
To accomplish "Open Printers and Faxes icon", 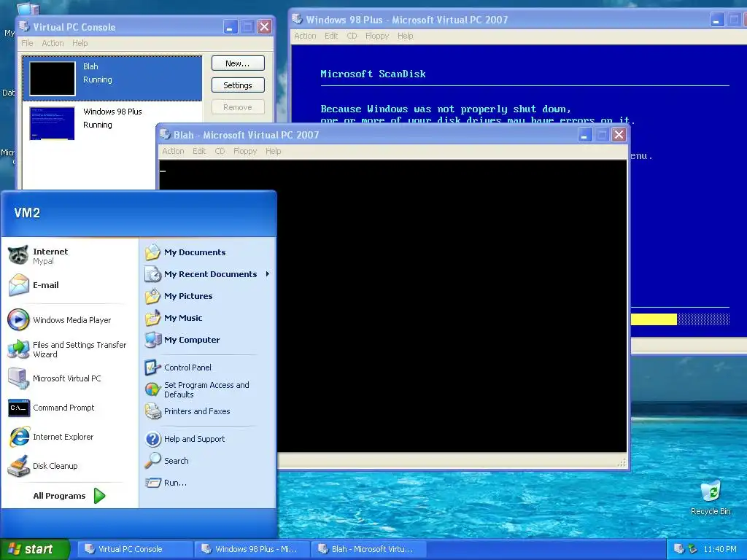I will [x=153, y=411].
